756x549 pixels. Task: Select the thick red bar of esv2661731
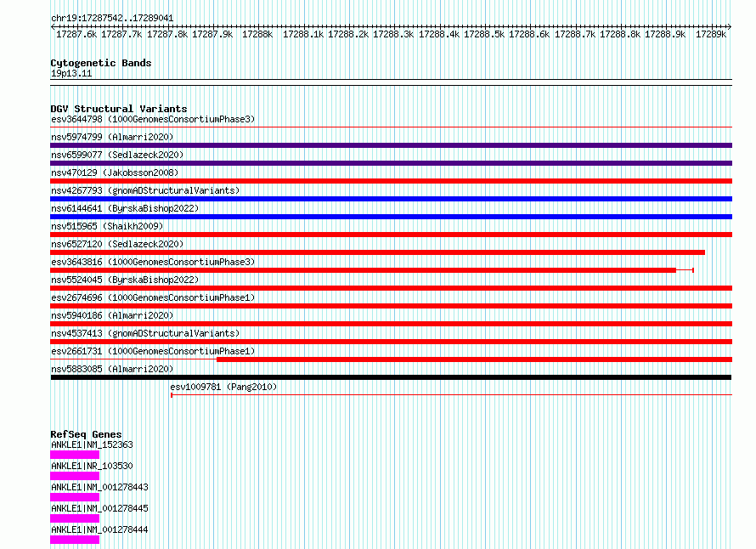[475, 359]
